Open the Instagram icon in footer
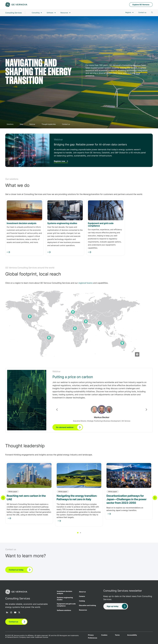 pos(11,612)
